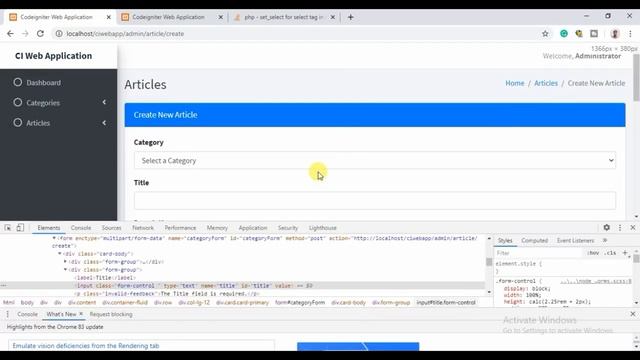The height and width of the screenshot is (360, 640).
Task: Click the Articles circle icon in sidebar
Action: [x=18, y=122]
